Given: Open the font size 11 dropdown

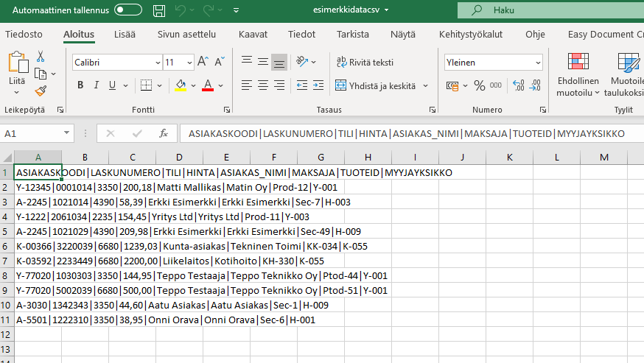Looking at the screenshot, I should tap(189, 63).
